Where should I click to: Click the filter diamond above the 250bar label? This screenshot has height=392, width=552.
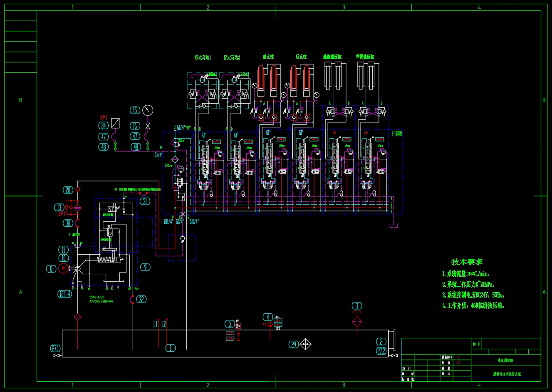point(175,159)
